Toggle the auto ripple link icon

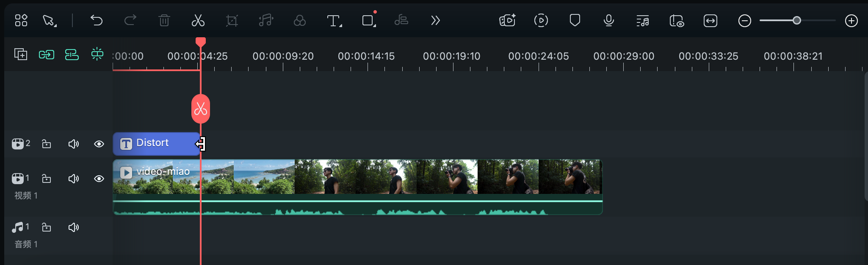click(47, 54)
